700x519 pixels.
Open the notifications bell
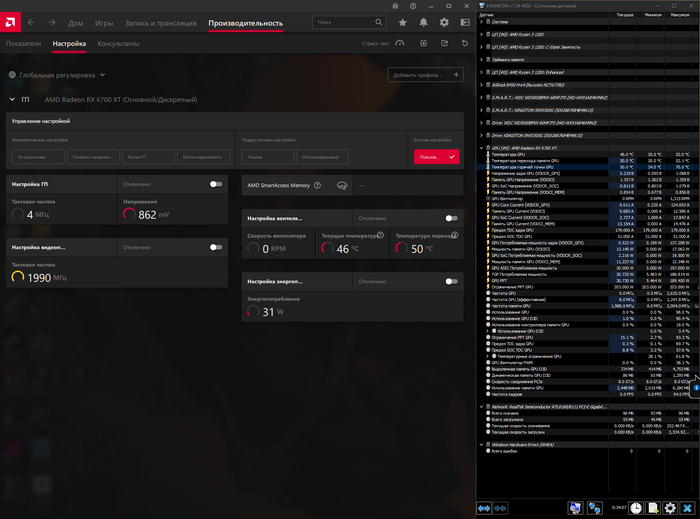pos(424,22)
